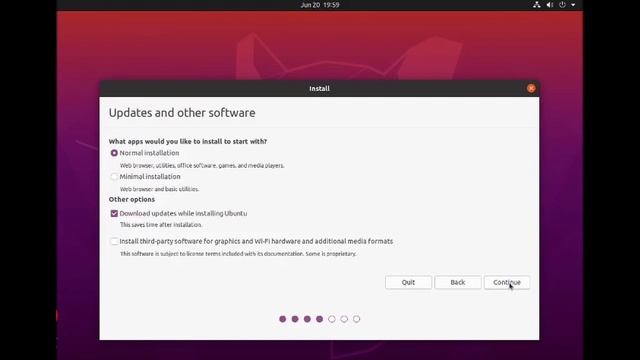Open the clock showing Jun 20 19:59

[x=320, y=5]
